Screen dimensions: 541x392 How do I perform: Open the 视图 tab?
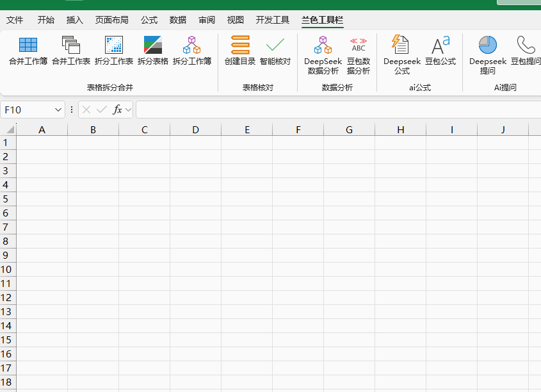pyautogui.click(x=236, y=20)
